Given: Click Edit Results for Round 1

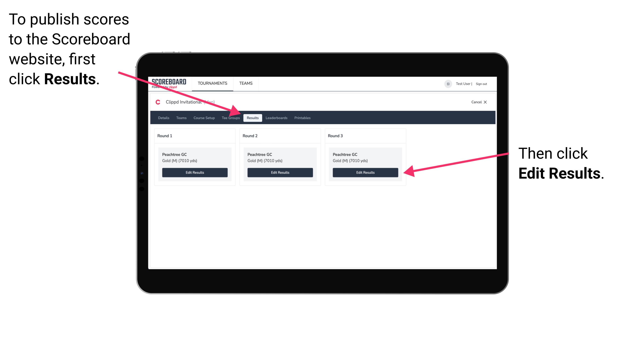Looking at the screenshot, I should tap(195, 173).
